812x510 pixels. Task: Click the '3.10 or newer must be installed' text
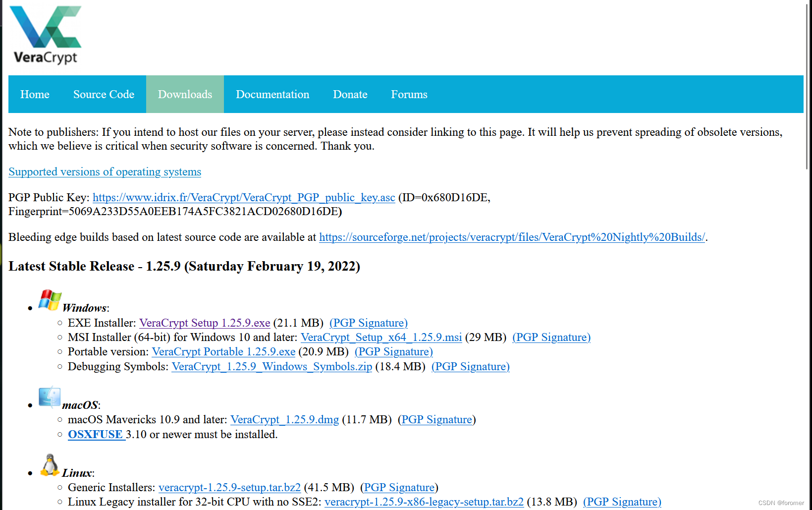(x=202, y=434)
